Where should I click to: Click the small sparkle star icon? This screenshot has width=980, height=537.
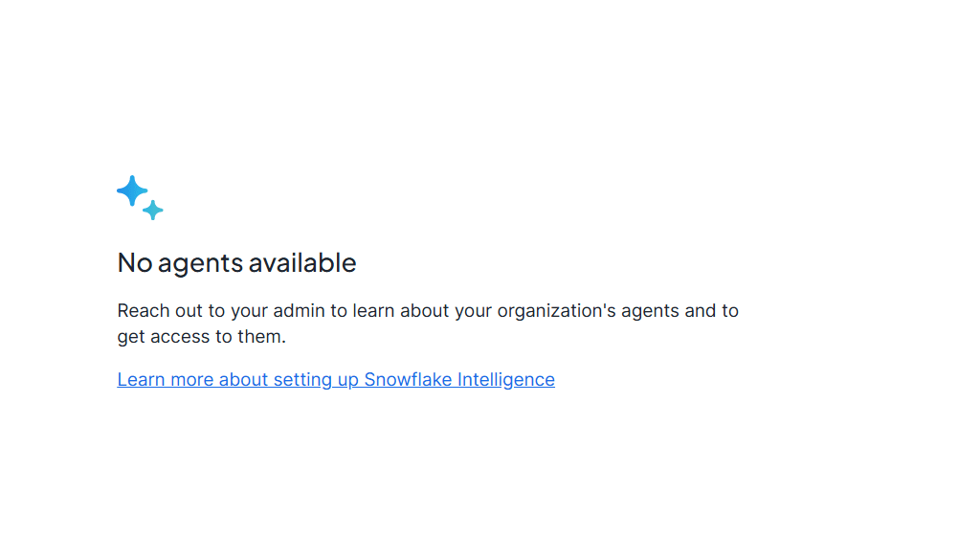click(153, 211)
